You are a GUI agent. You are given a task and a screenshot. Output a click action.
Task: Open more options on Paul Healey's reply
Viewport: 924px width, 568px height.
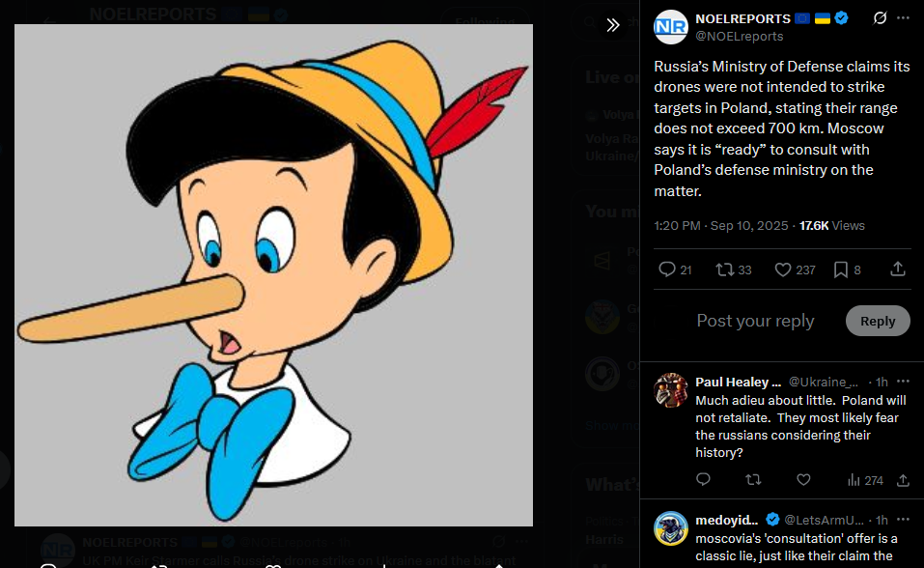903,382
